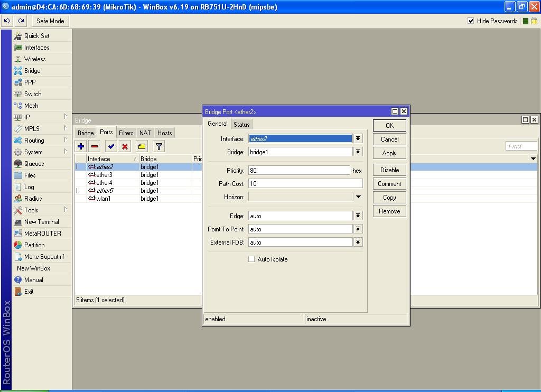Switch to the Filters tab
Image resolution: width=541 pixels, height=392 pixels.
[x=126, y=133]
